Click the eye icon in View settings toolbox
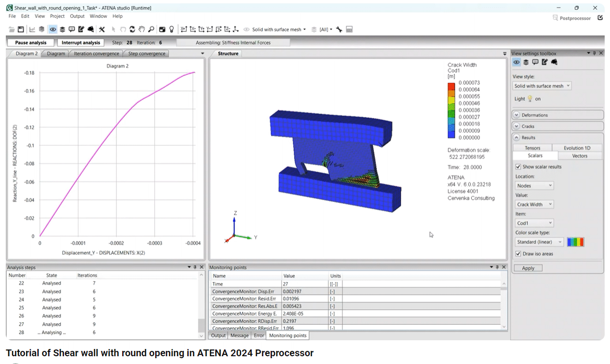Image resolution: width=610 pixels, height=364 pixels. click(x=516, y=62)
